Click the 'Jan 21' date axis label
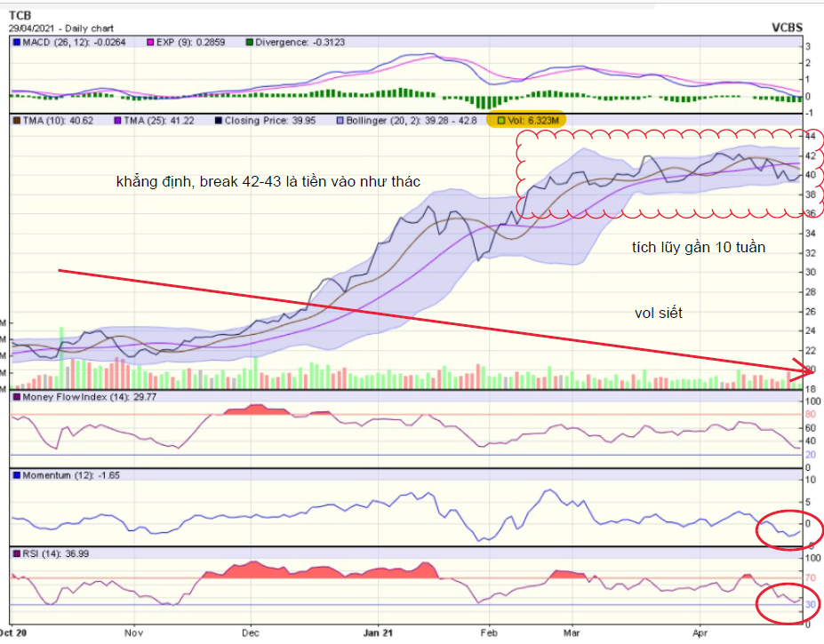 [379, 634]
